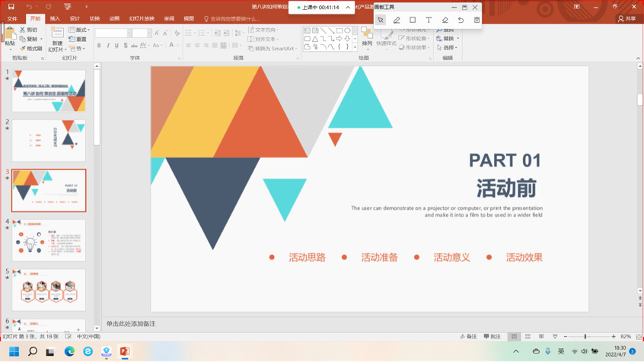Click the undo arrow in the drawing board toolbar
644x362 pixels.
461,20
